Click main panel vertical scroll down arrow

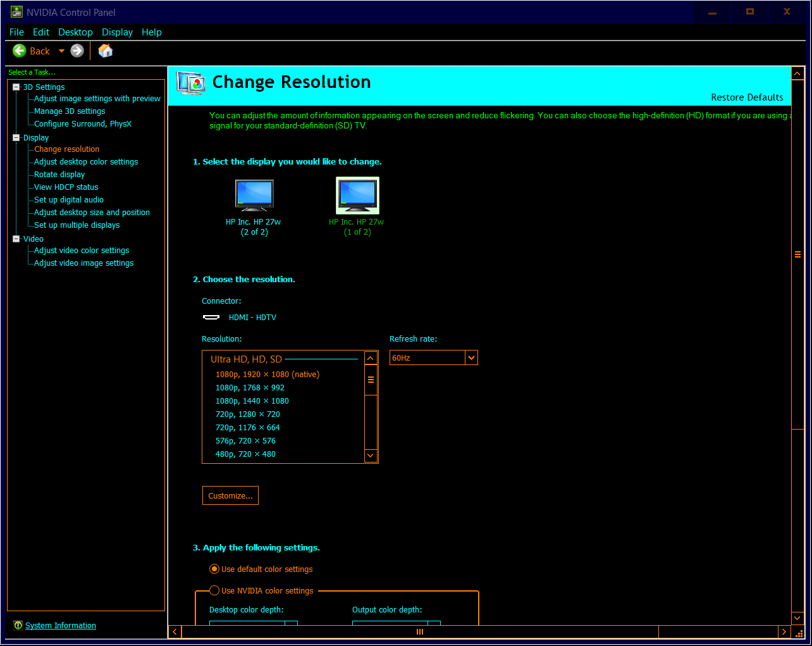click(797, 618)
